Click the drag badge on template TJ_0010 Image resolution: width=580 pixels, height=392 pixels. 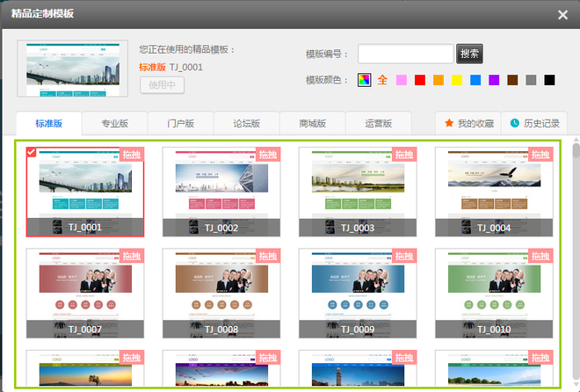(x=540, y=256)
